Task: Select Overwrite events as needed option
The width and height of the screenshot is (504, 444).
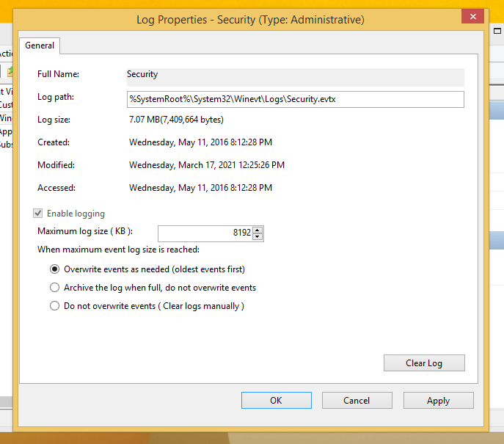Action: [x=54, y=269]
